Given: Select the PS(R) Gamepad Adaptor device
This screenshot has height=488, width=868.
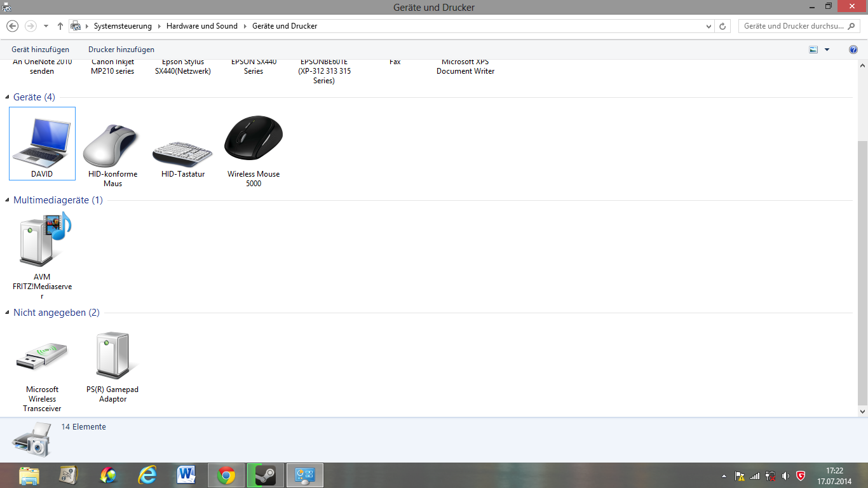Looking at the screenshot, I should pos(112,367).
